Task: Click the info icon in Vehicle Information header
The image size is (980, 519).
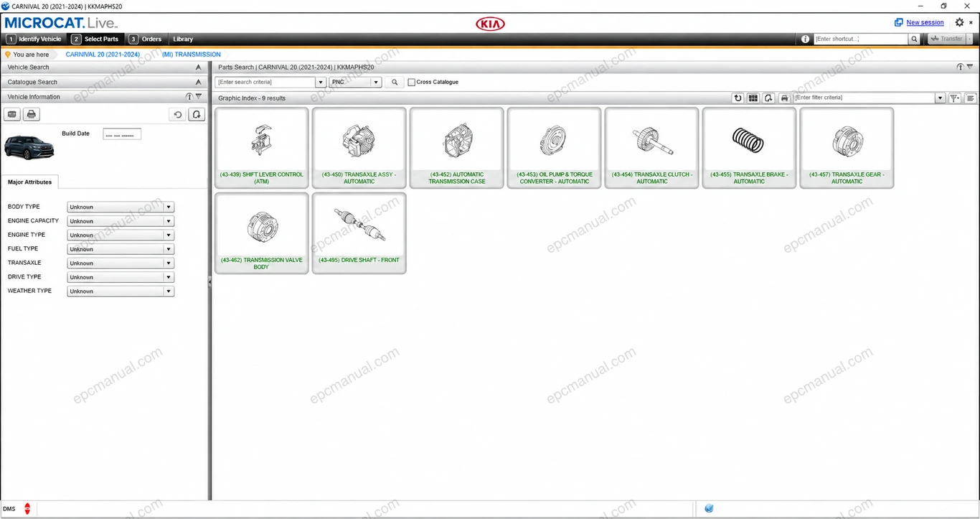Action: click(x=189, y=96)
